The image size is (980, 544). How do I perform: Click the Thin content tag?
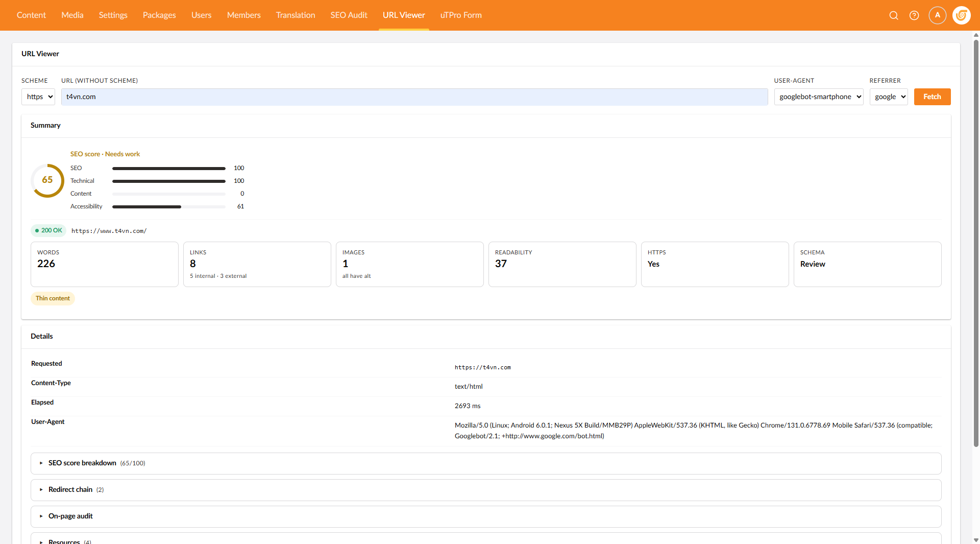53,298
